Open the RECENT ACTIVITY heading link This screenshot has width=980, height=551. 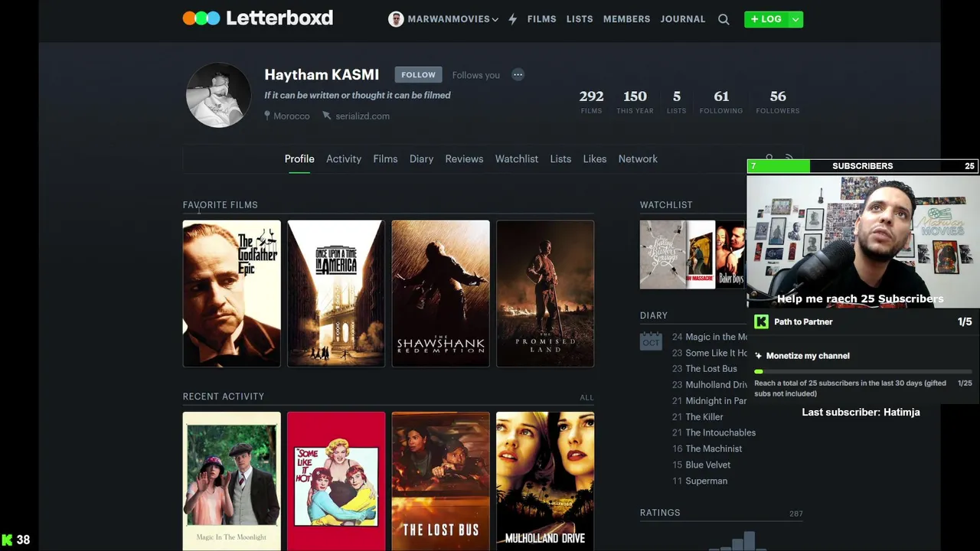tap(224, 396)
